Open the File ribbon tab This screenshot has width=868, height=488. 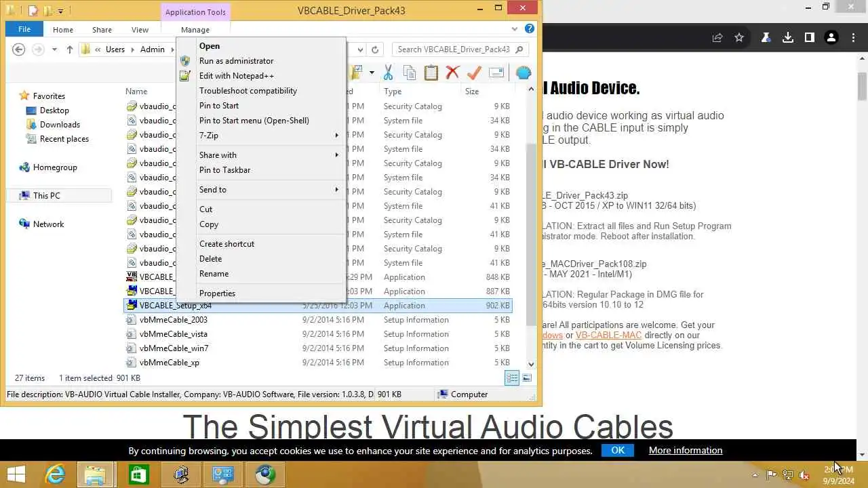point(24,29)
